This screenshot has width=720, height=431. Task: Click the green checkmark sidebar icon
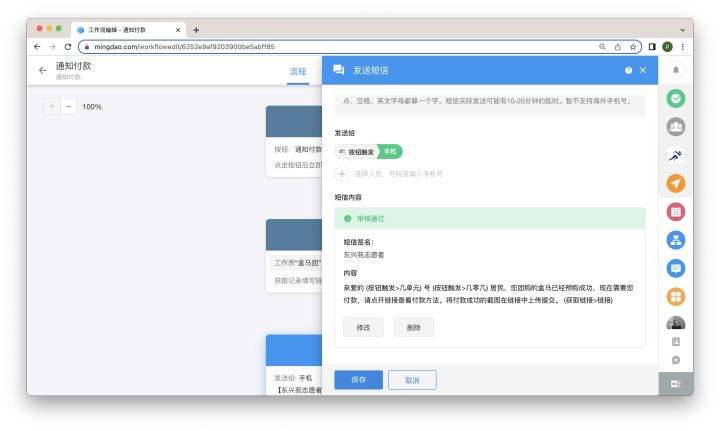[x=676, y=98]
